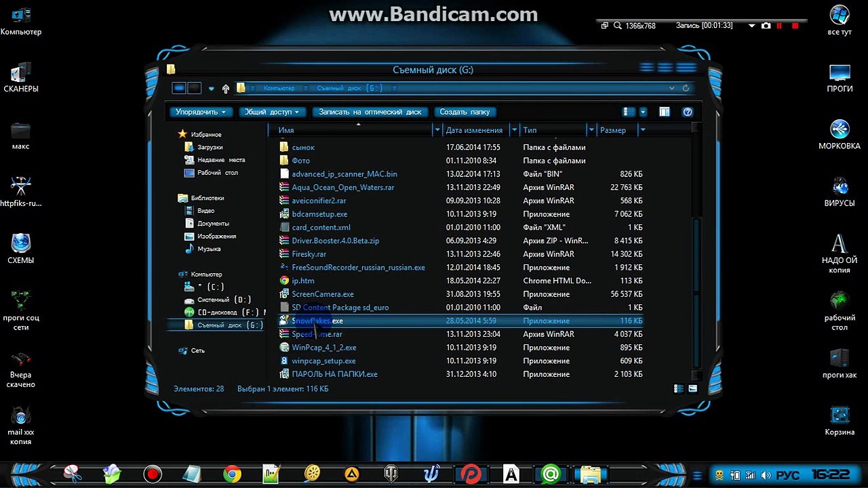
Task: Click the help question mark in Explorer
Action: coord(688,112)
